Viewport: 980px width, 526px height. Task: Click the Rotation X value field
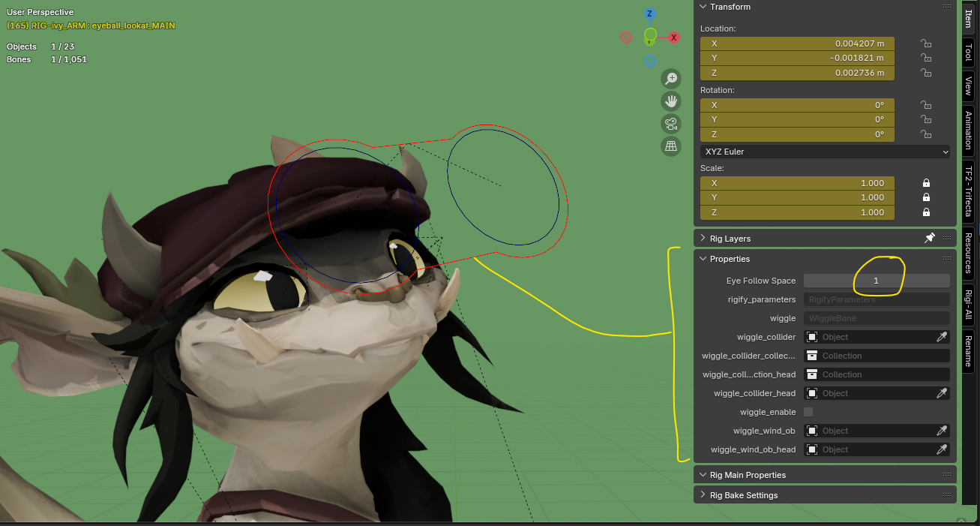(x=797, y=105)
